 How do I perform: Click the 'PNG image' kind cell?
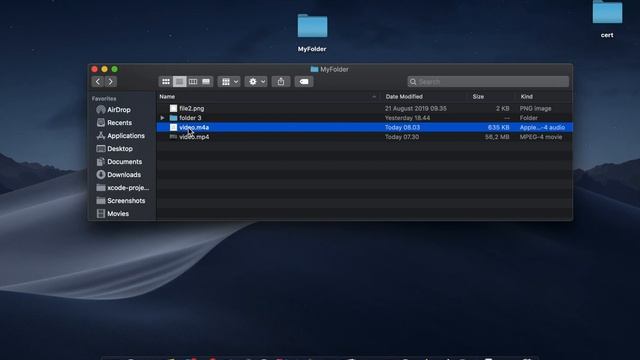tap(536, 109)
